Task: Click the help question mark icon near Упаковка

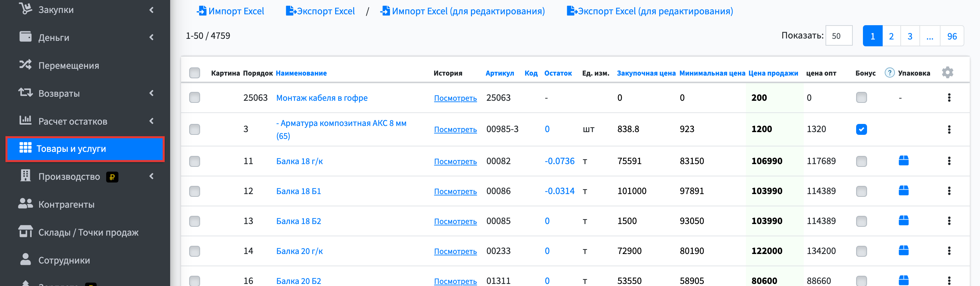Action: (889, 73)
